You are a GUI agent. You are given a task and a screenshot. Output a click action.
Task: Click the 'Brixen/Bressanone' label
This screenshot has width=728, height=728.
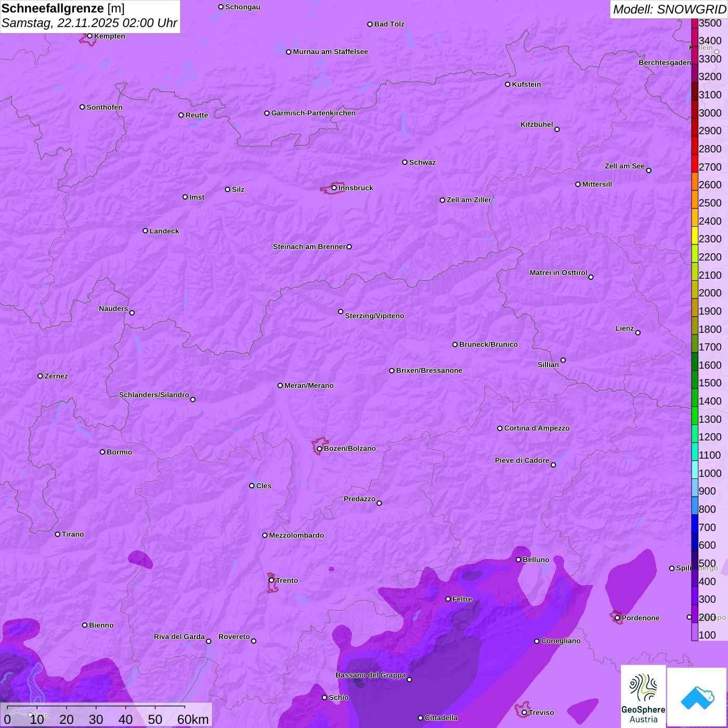point(429,370)
